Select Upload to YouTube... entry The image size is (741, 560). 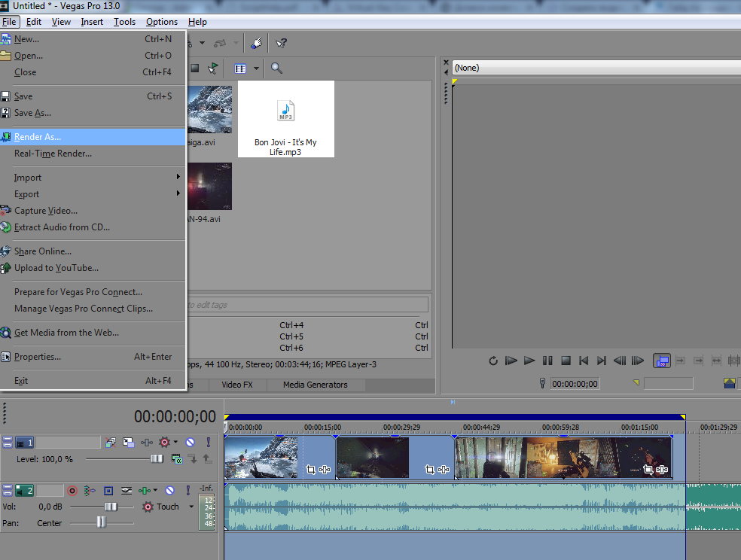coord(93,268)
